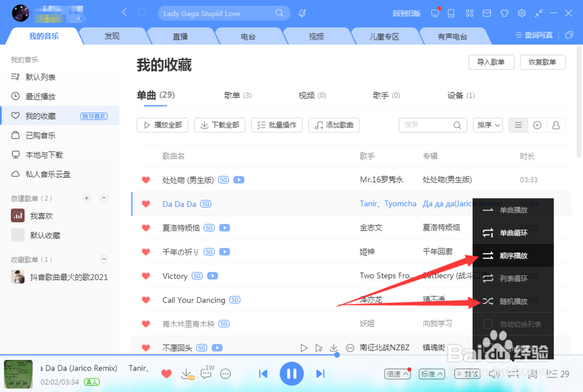Click the magnifier in the top search bar
The width and height of the screenshot is (583, 392).
click(279, 13)
